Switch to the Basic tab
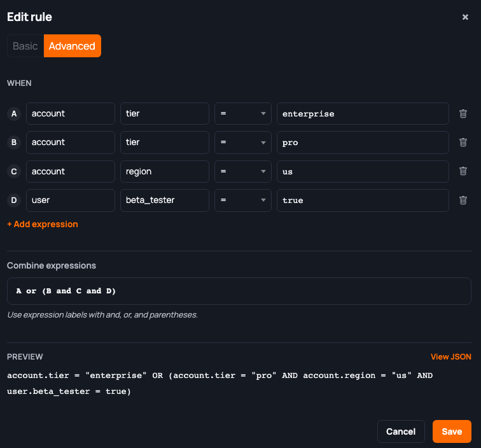 click(x=25, y=46)
